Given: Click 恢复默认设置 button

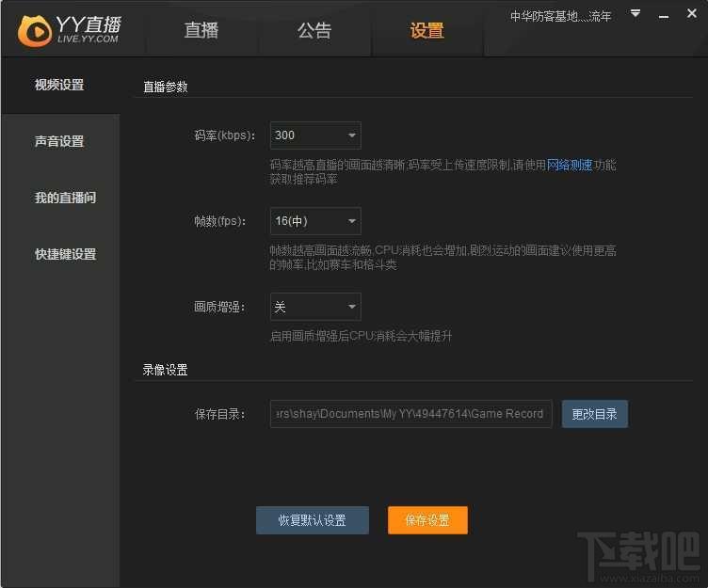Looking at the screenshot, I should (312, 520).
